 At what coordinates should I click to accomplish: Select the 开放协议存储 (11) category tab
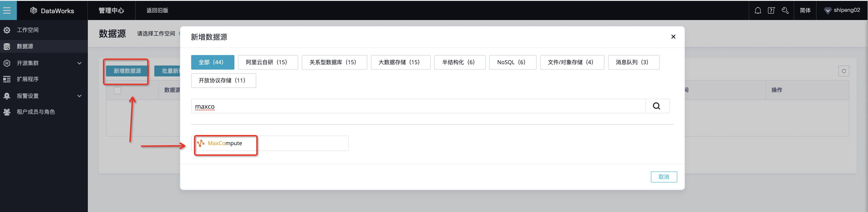pos(223,80)
